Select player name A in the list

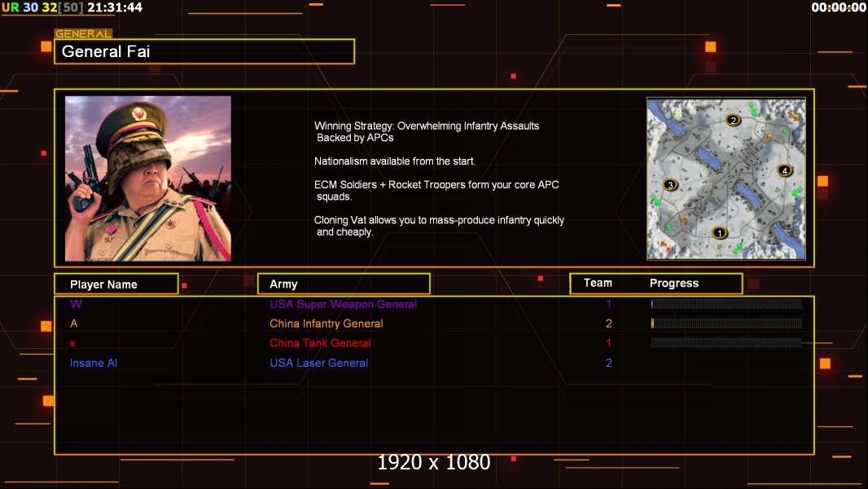coord(73,324)
